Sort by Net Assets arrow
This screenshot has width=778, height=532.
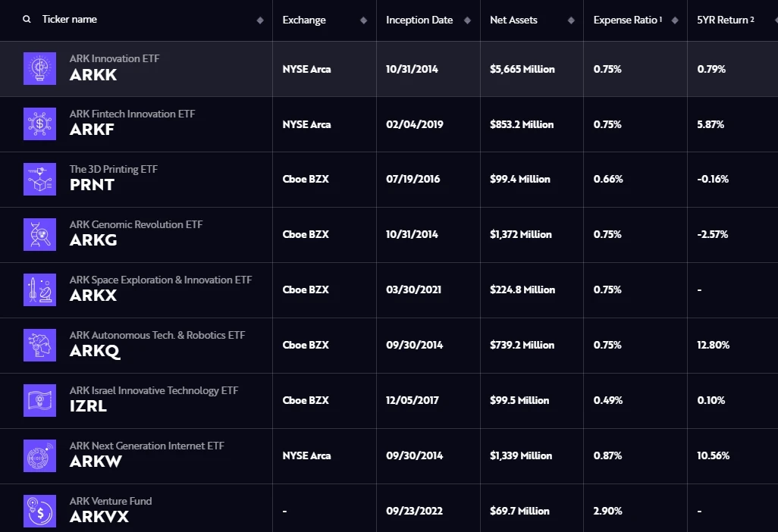click(571, 20)
